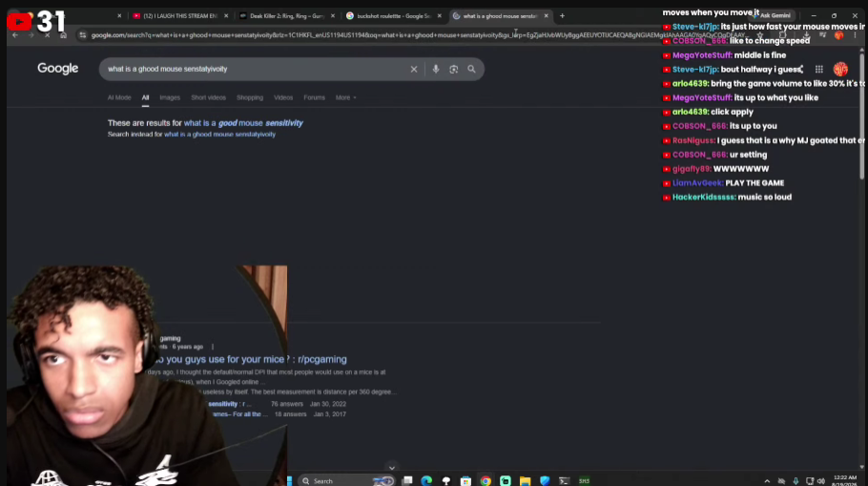This screenshot has width=868, height=486.
Task: Close the active "what is a ghood mouse" tab
Action: coord(547,16)
